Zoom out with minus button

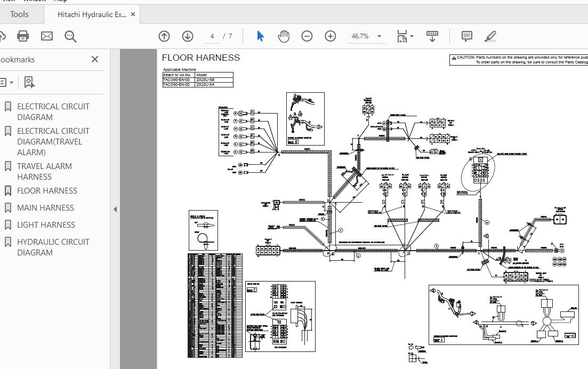click(x=307, y=36)
